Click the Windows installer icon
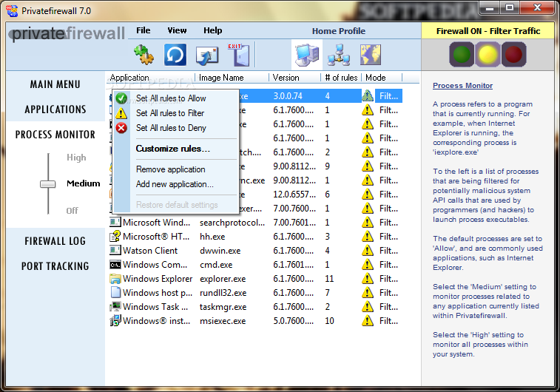Screen dimensions: 560x392 [x=115, y=321]
